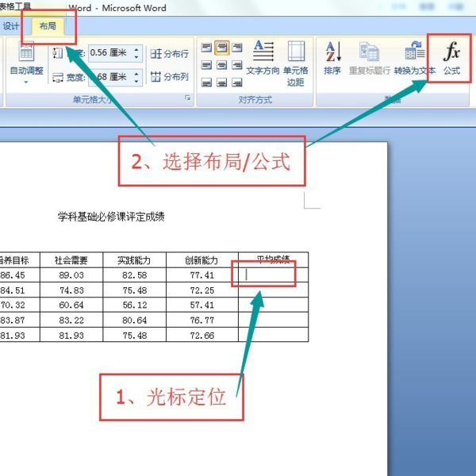476x476 pixels.
Task: Open the 布局 (Layout) ribbon tab
Action: [48, 26]
